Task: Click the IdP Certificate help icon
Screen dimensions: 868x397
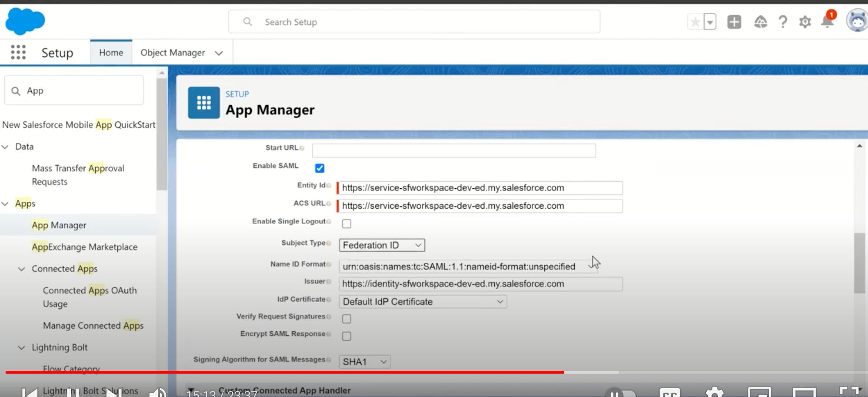Action: (x=328, y=299)
